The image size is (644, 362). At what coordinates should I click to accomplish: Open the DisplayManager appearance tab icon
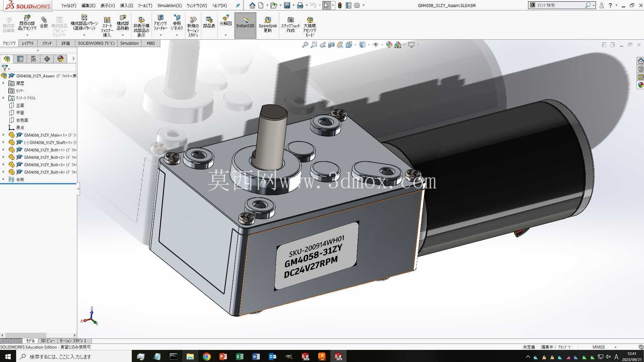tap(61, 59)
